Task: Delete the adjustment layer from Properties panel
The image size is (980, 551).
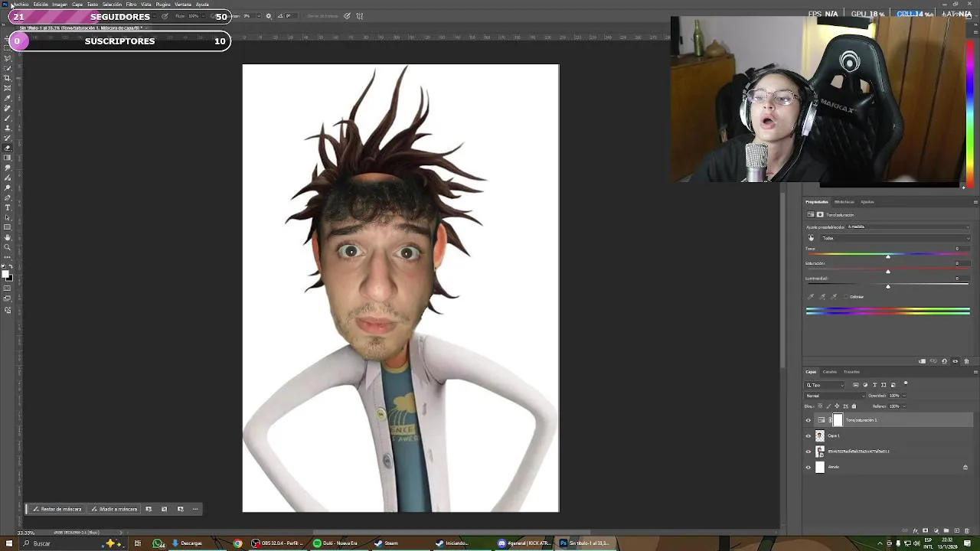Action: click(x=966, y=361)
